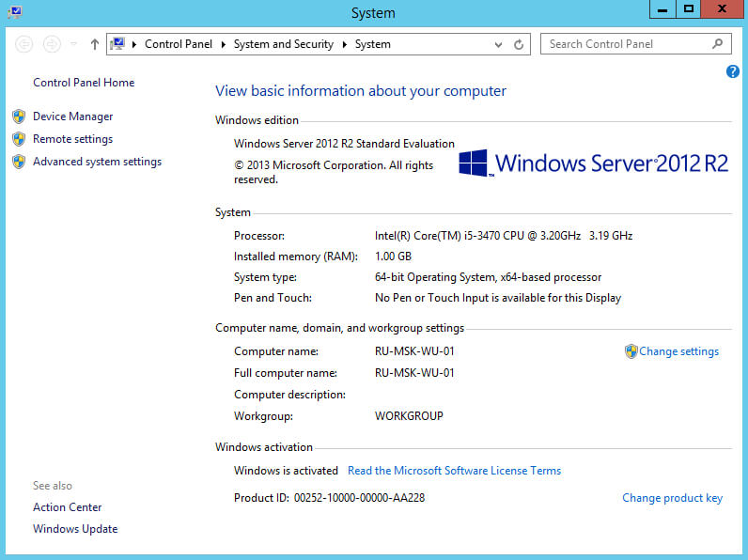The height and width of the screenshot is (560, 748).
Task: Click the search magnifier icon
Action: tap(717, 44)
